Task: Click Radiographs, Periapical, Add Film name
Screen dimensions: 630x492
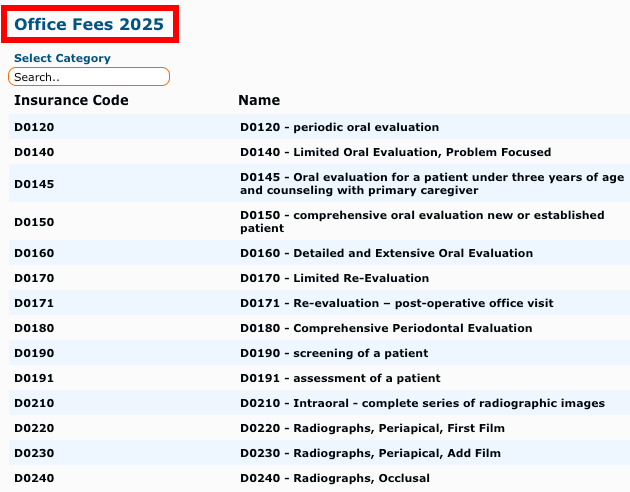Action: point(370,453)
